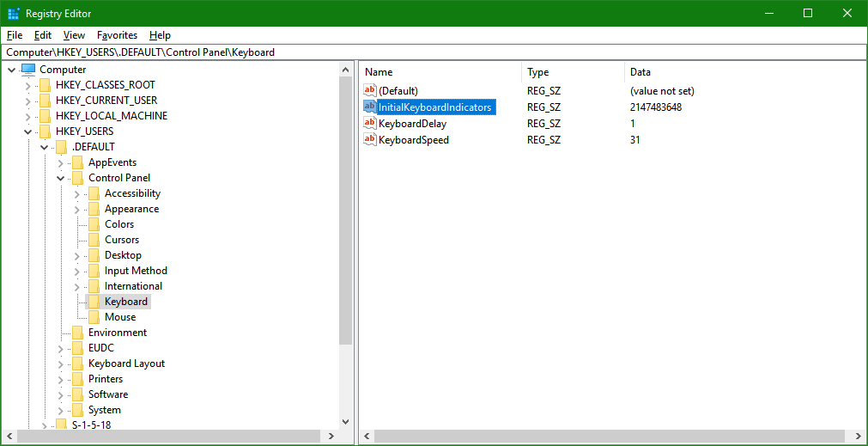The width and height of the screenshot is (868, 446).
Task: Expand the AppEvents node
Action: (x=61, y=163)
